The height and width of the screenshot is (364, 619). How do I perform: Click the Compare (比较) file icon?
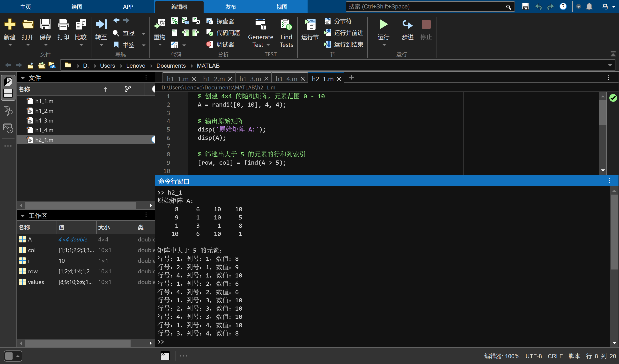(x=81, y=25)
